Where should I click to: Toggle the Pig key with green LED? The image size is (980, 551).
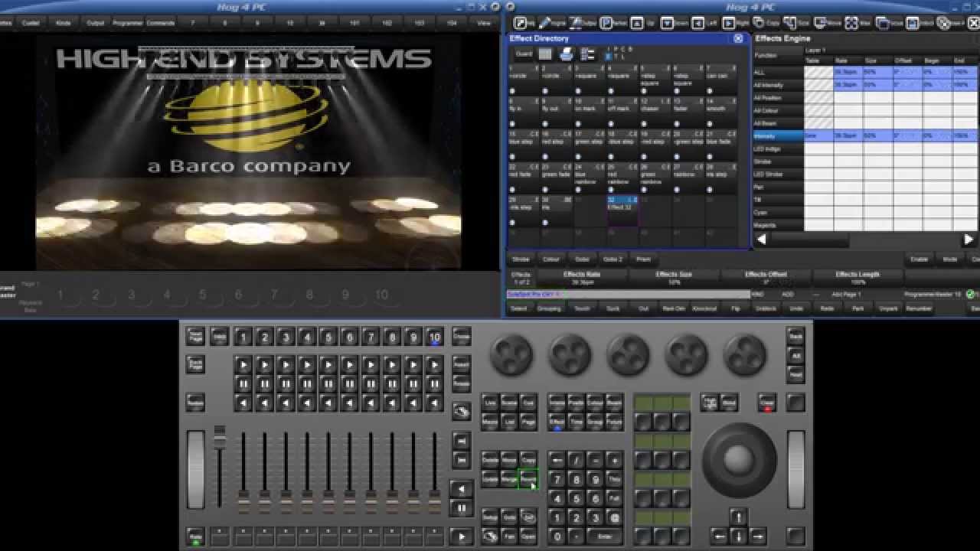(x=195, y=536)
